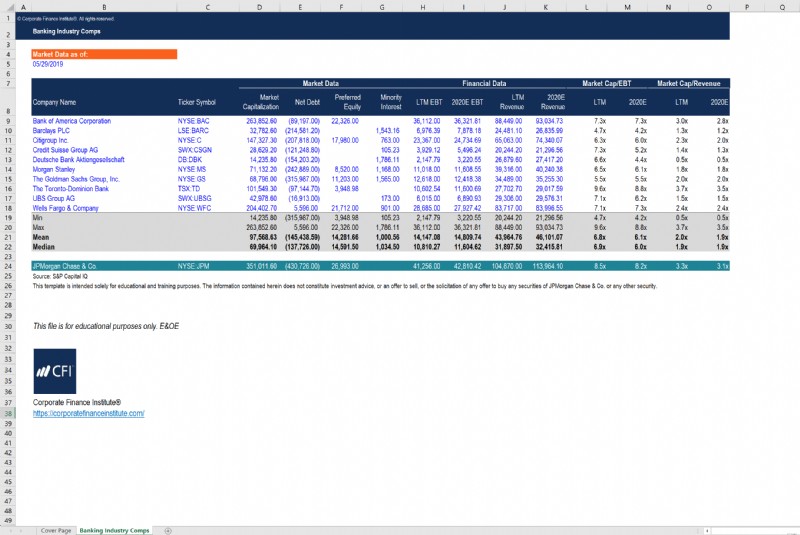This screenshot has width=800, height=535.
Task: Select column L header
Action: 586,7
